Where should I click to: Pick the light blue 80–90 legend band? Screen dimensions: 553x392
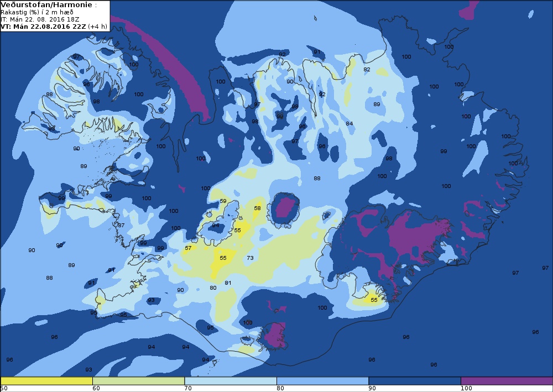tap(322, 381)
